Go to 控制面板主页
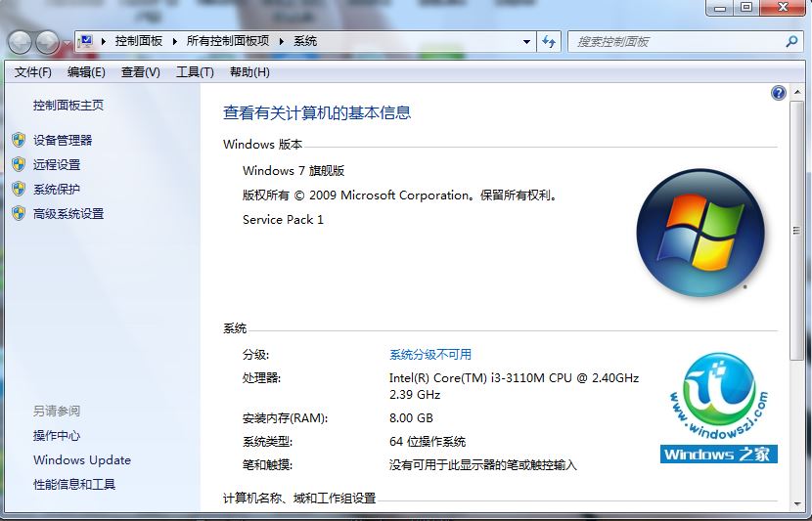 [x=68, y=105]
